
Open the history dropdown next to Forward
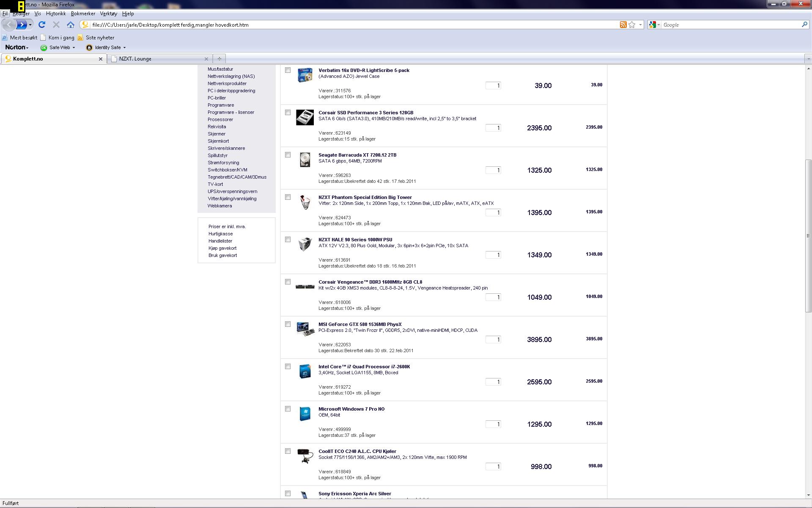point(30,25)
